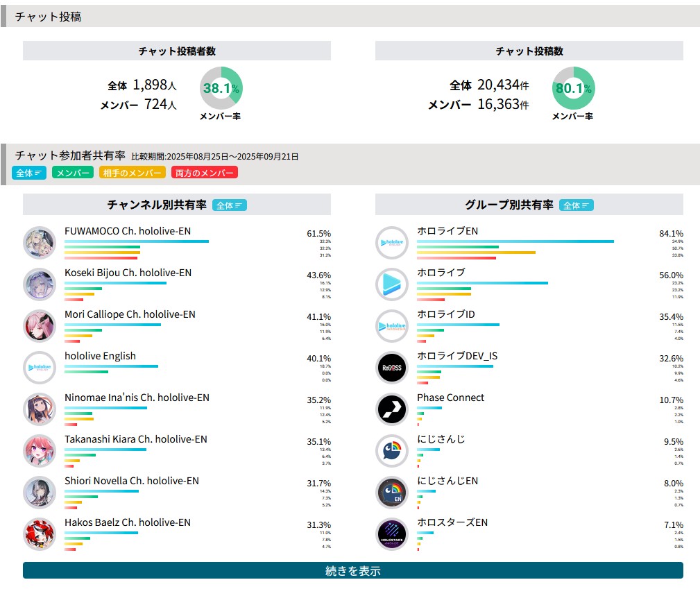The width and height of the screenshot is (700, 589).
Task: Select the にじさんじEN group entry
Action: click(x=447, y=481)
